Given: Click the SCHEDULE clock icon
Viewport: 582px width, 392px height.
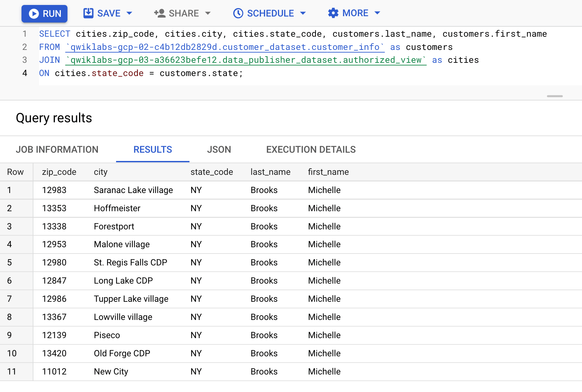Looking at the screenshot, I should pyautogui.click(x=238, y=13).
